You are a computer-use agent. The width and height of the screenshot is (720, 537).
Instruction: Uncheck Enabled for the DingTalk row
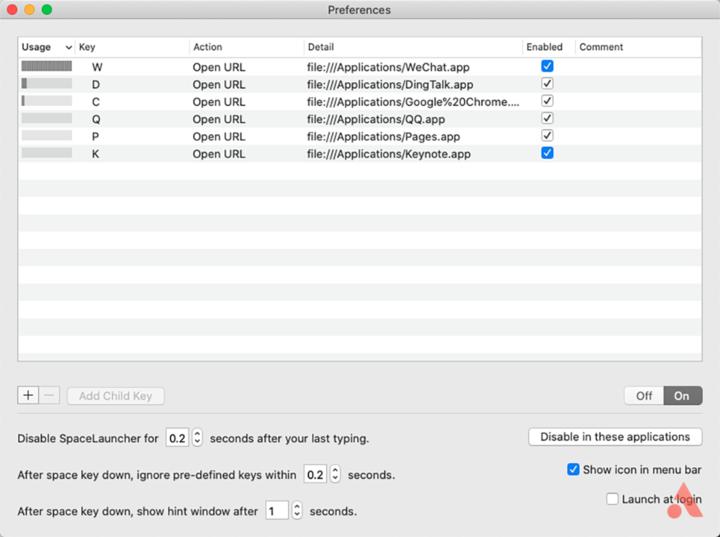pos(547,84)
